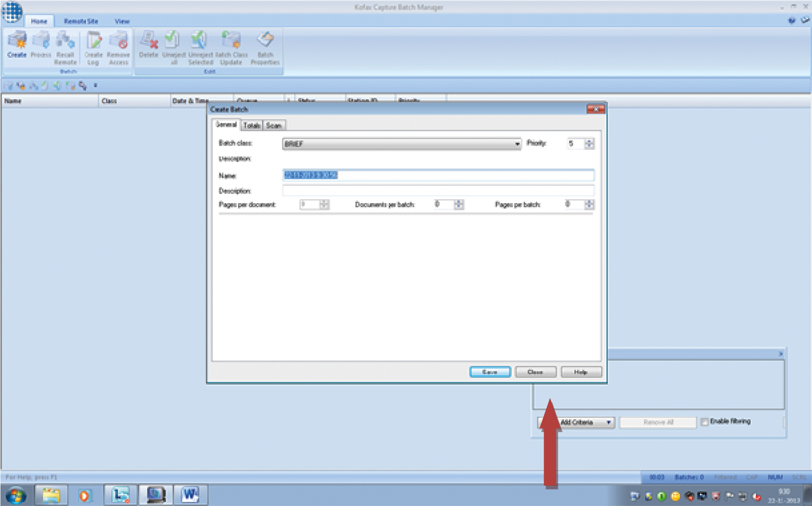Switch to the Totals tab
The height and width of the screenshot is (506, 812).
[x=252, y=125]
